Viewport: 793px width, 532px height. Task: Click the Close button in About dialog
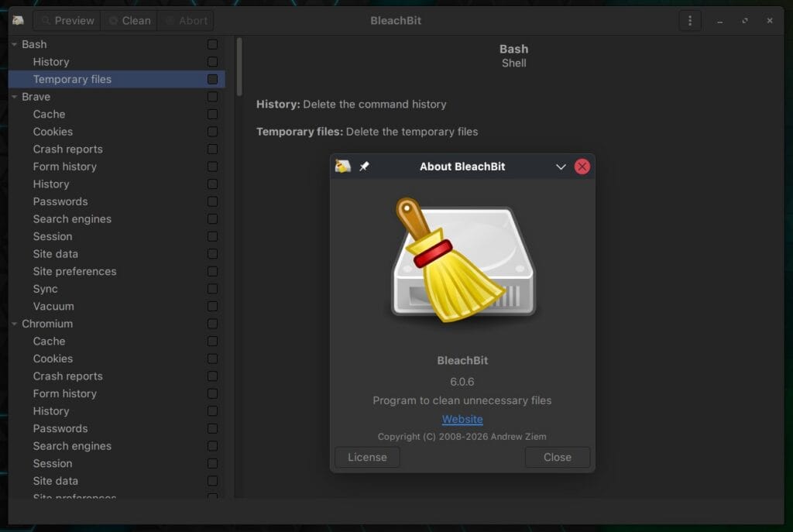pos(558,457)
